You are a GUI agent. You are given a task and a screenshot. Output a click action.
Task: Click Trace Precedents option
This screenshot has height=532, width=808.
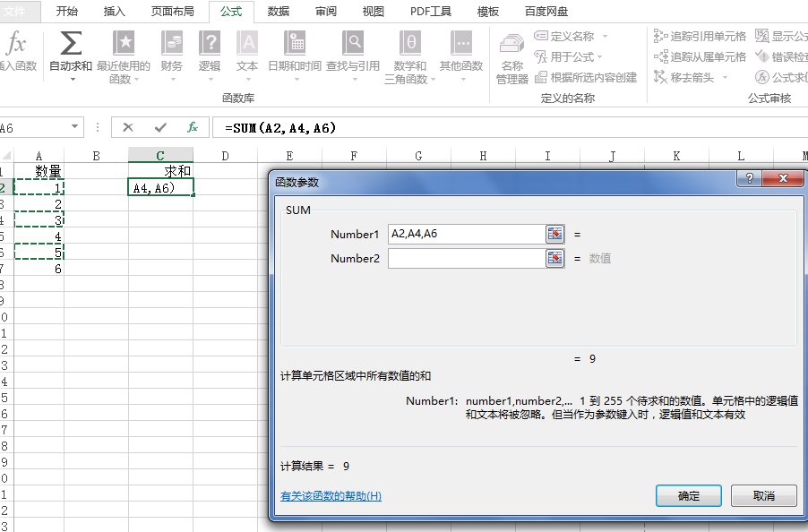click(700, 36)
